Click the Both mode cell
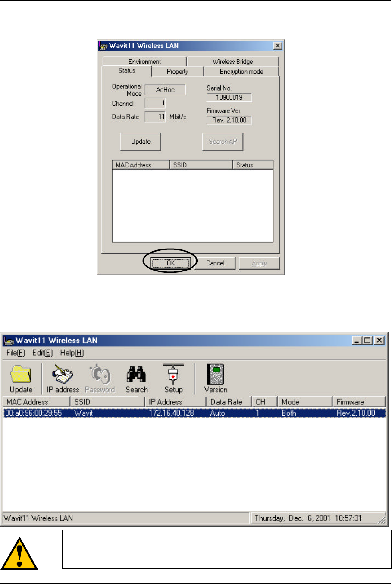 289,413
